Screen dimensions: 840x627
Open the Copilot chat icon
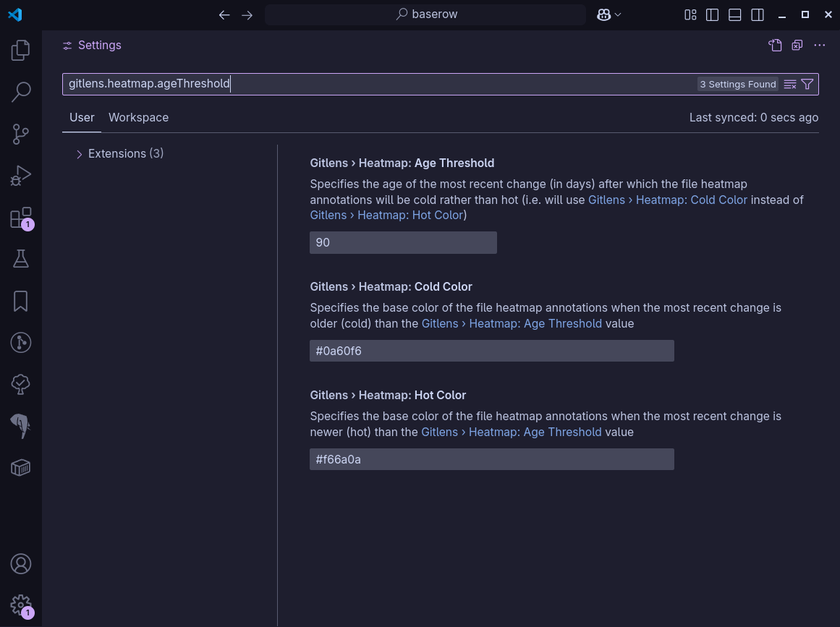click(603, 15)
